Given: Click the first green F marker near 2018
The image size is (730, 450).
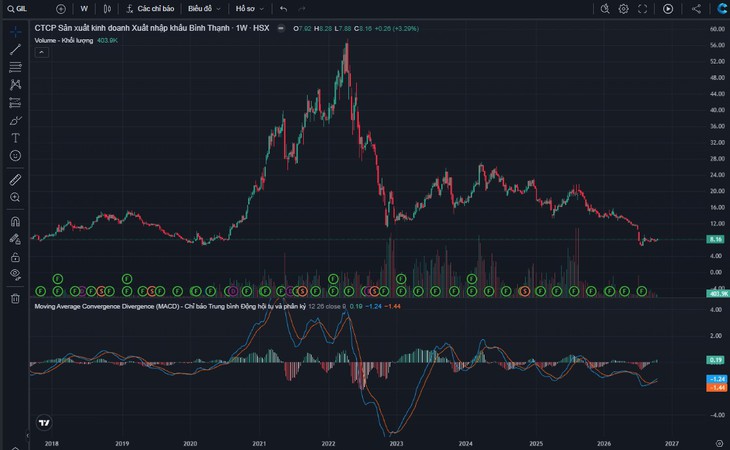Looking at the screenshot, I should [41, 291].
